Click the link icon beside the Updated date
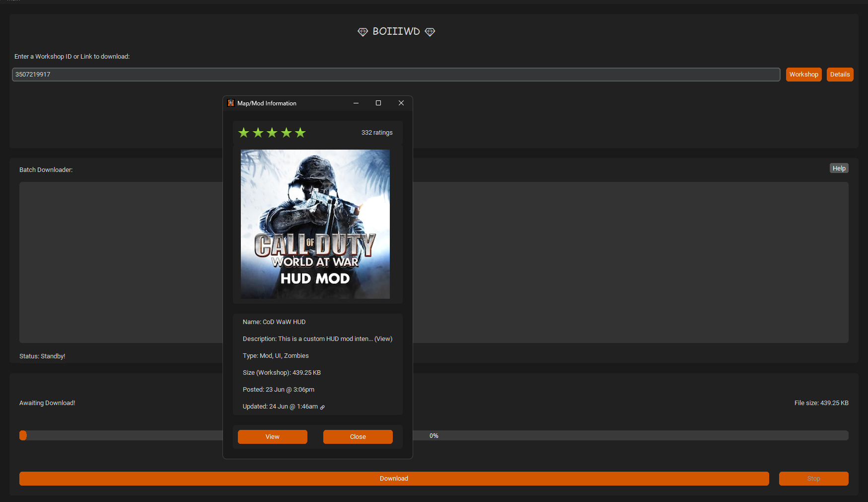868x502 pixels. coord(322,407)
